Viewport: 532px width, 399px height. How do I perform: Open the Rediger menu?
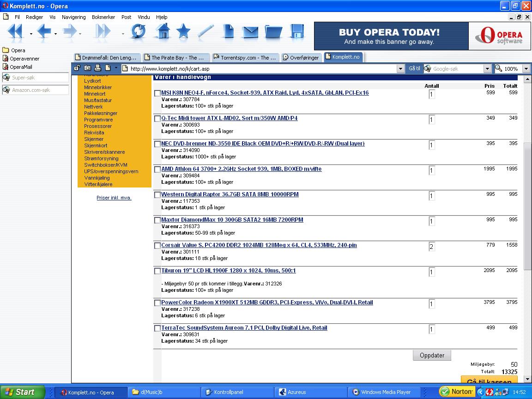[34, 17]
